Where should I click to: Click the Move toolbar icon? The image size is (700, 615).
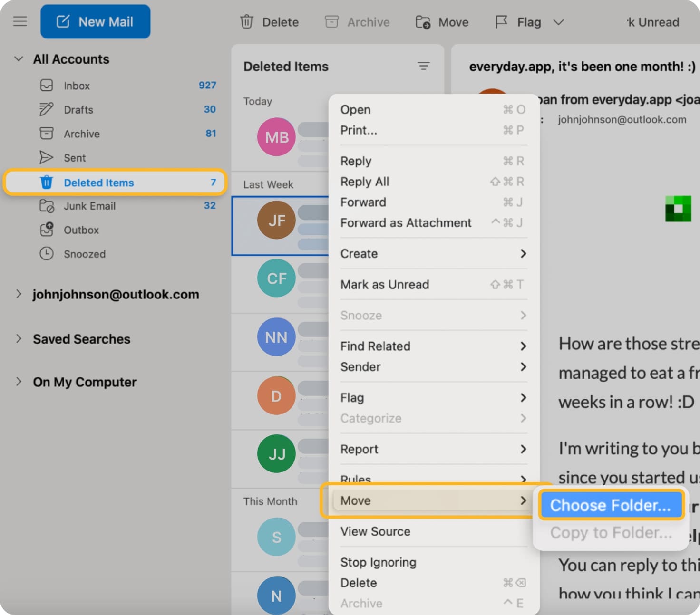pyautogui.click(x=422, y=22)
